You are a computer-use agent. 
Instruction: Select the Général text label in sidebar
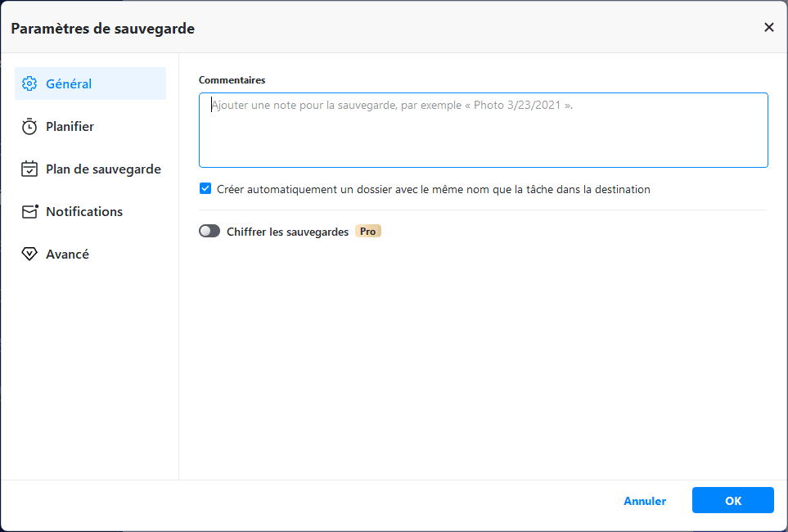(69, 83)
